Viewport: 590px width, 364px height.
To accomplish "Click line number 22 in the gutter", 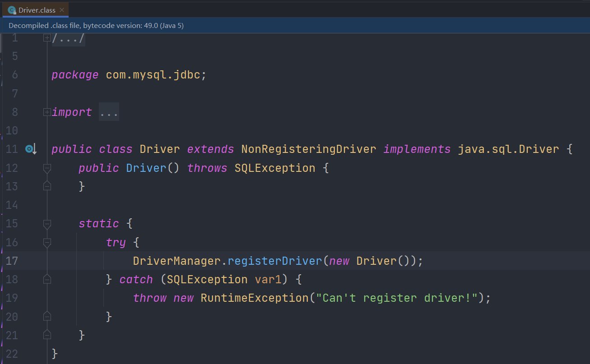I will (x=11, y=354).
